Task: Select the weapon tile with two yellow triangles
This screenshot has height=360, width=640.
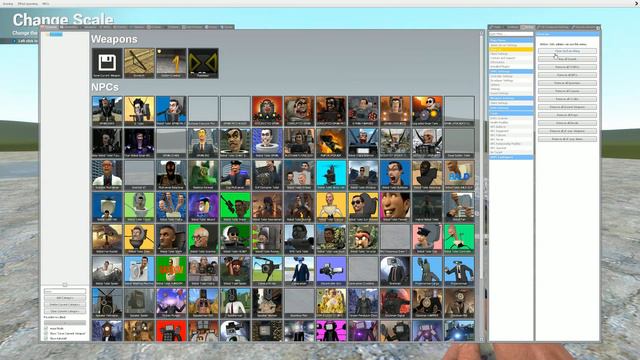Action: (x=203, y=63)
